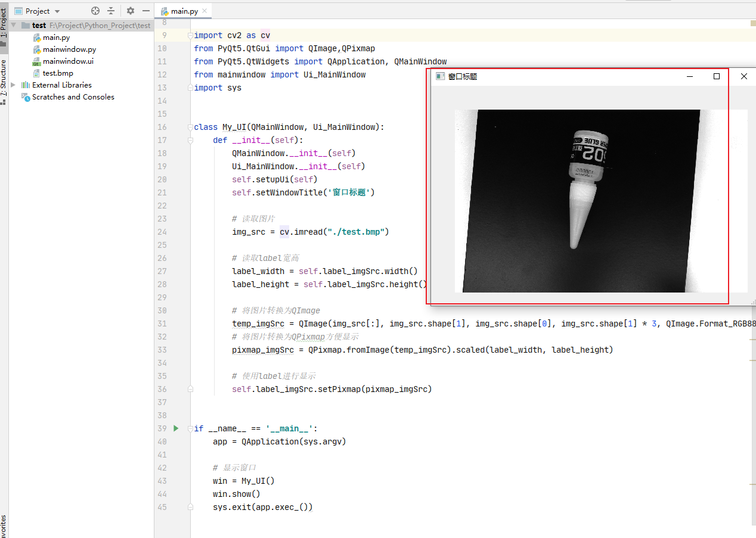This screenshot has height=538, width=756.
Task: Click the Qt icon beside mainwindow.ui
Action: click(37, 61)
